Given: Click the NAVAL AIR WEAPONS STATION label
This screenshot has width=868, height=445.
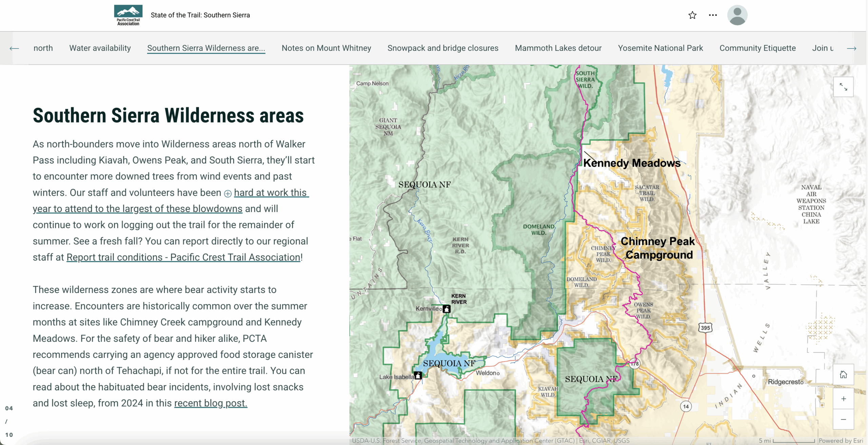Looking at the screenshot, I should pos(811,204).
